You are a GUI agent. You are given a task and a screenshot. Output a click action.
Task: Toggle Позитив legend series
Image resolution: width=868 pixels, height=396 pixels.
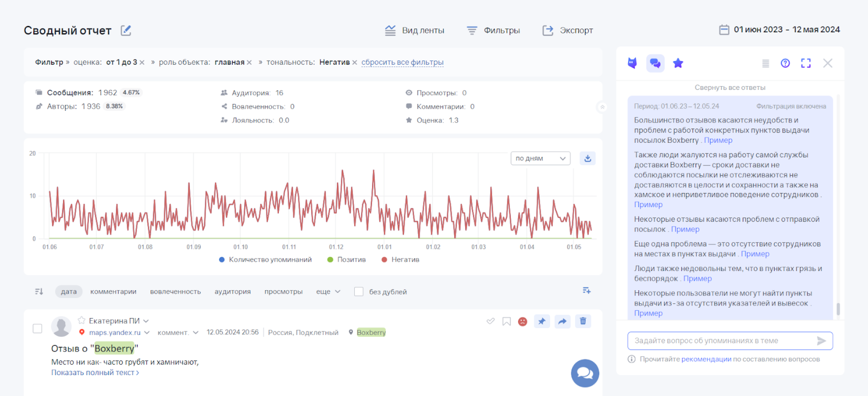(x=346, y=260)
